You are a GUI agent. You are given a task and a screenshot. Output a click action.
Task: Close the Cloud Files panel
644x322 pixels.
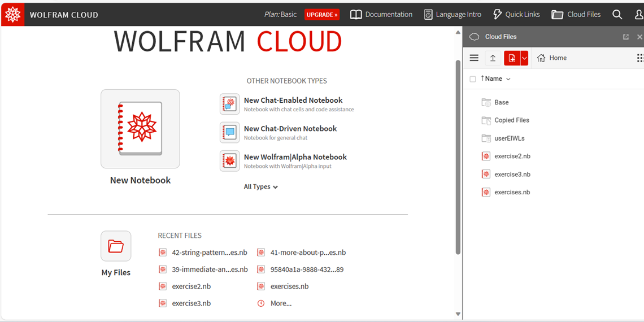point(639,37)
